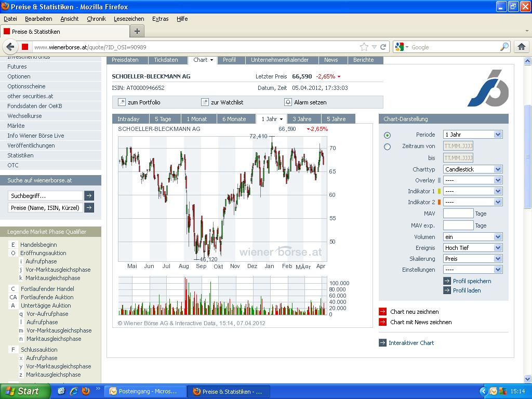This screenshot has width=532, height=399.
Task: Click Indikator 2 orange color swatch
Action: 440,202
